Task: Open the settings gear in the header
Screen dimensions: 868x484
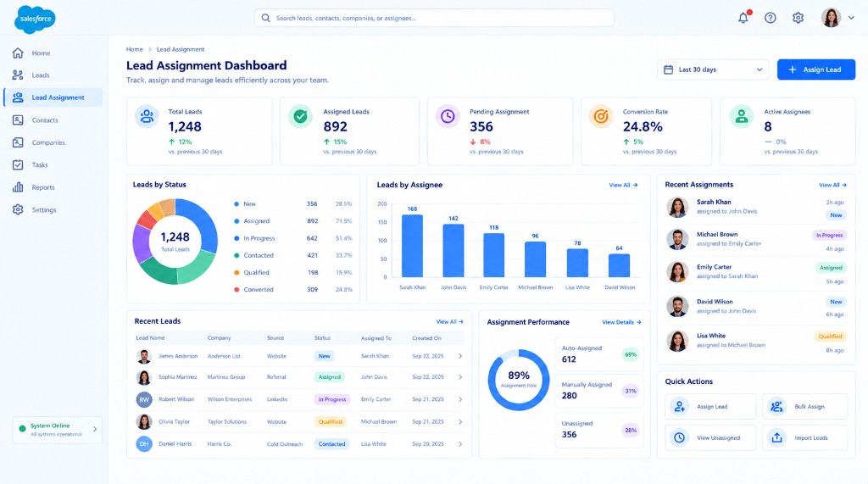Action: [798, 18]
